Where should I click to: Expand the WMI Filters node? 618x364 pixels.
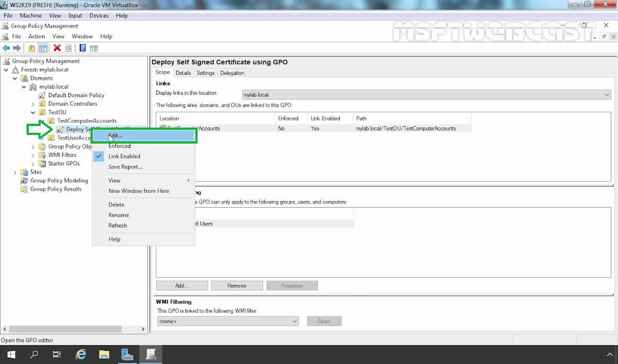click(33, 155)
